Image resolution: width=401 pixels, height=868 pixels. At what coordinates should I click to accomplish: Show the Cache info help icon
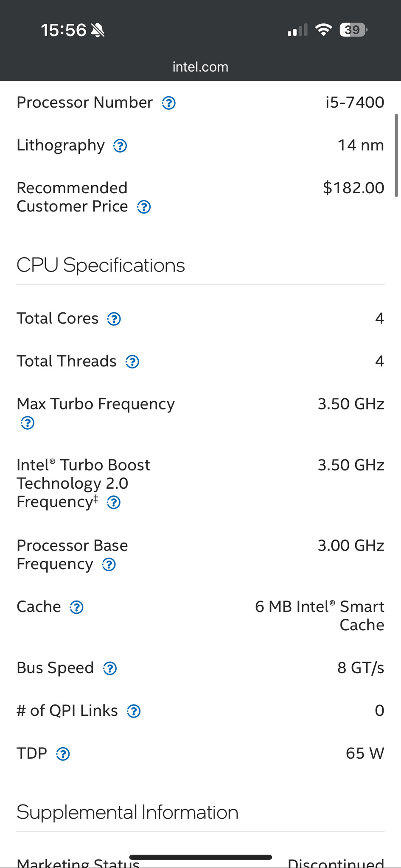pos(76,607)
